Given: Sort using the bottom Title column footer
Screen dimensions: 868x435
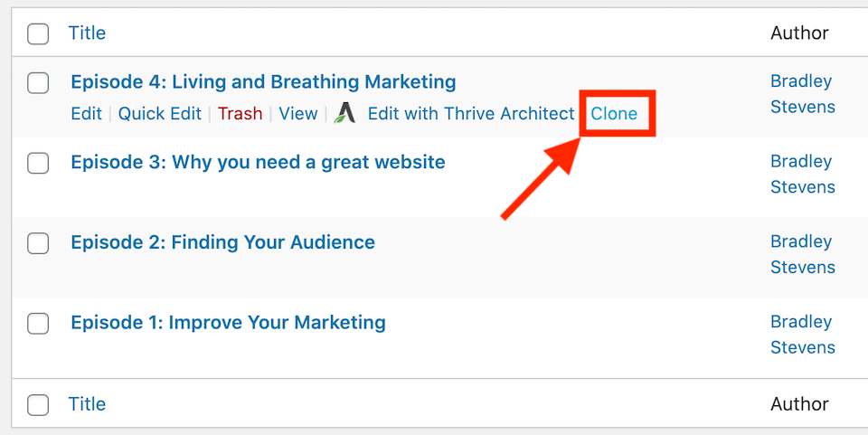Looking at the screenshot, I should pyautogui.click(x=87, y=404).
